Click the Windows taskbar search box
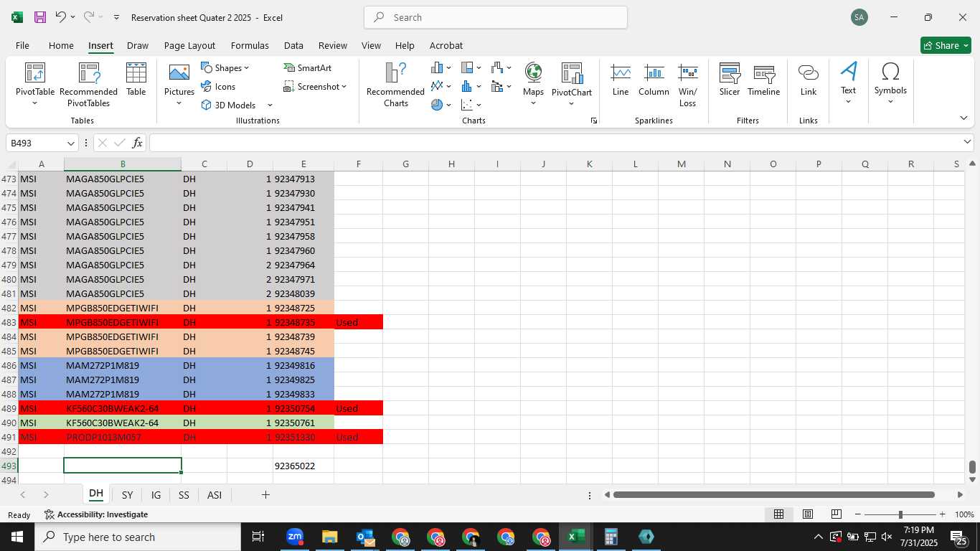 point(138,537)
